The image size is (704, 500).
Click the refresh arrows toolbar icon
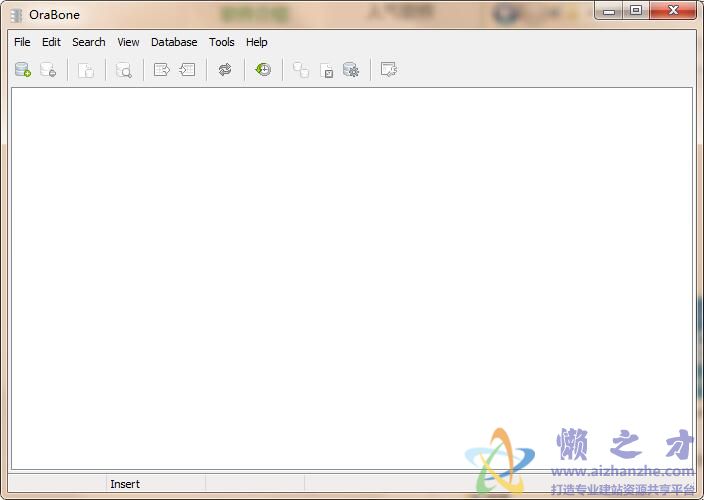click(225, 70)
